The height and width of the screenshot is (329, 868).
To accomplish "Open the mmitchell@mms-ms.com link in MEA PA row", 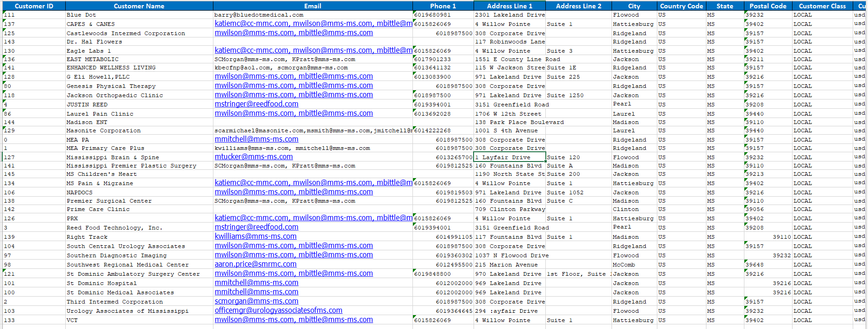I will click(x=256, y=139).
